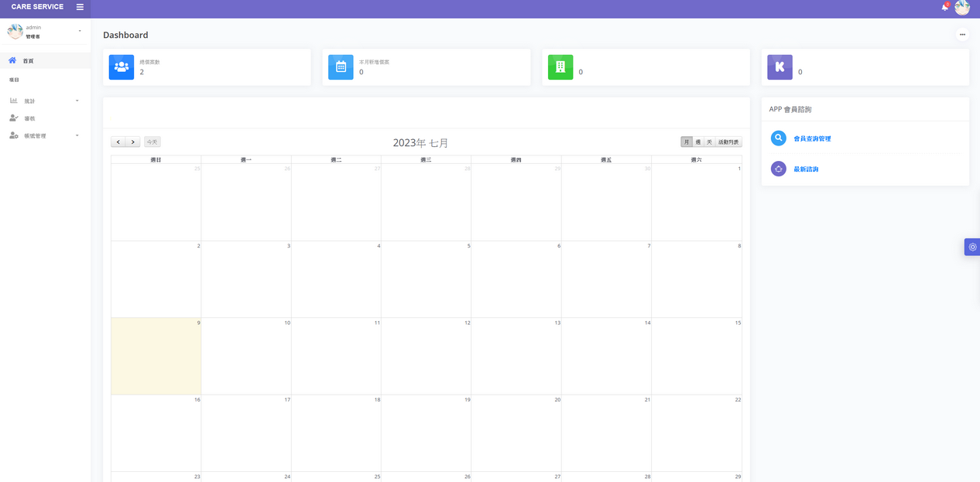Open 審核 in the sidebar
Viewport: 980px width, 482px height.
click(29, 118)
